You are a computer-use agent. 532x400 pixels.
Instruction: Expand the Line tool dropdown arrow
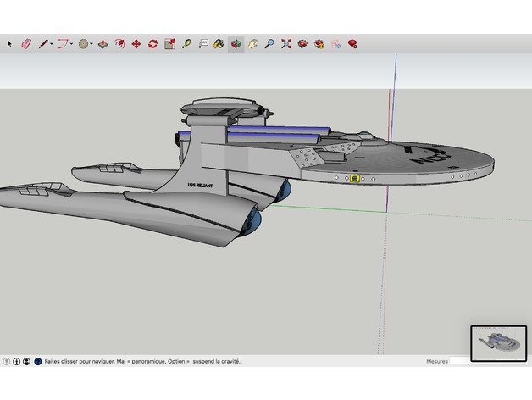tap(52, 43)
